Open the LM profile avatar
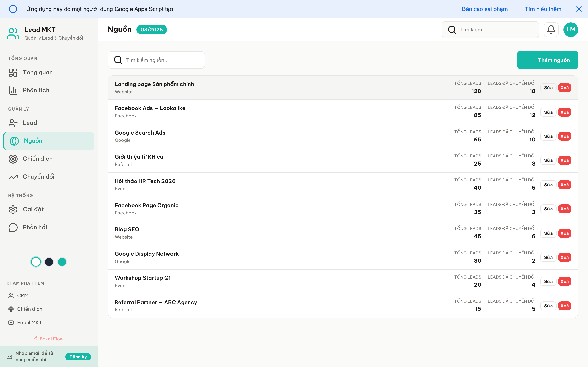 click(x=570, y=30)
